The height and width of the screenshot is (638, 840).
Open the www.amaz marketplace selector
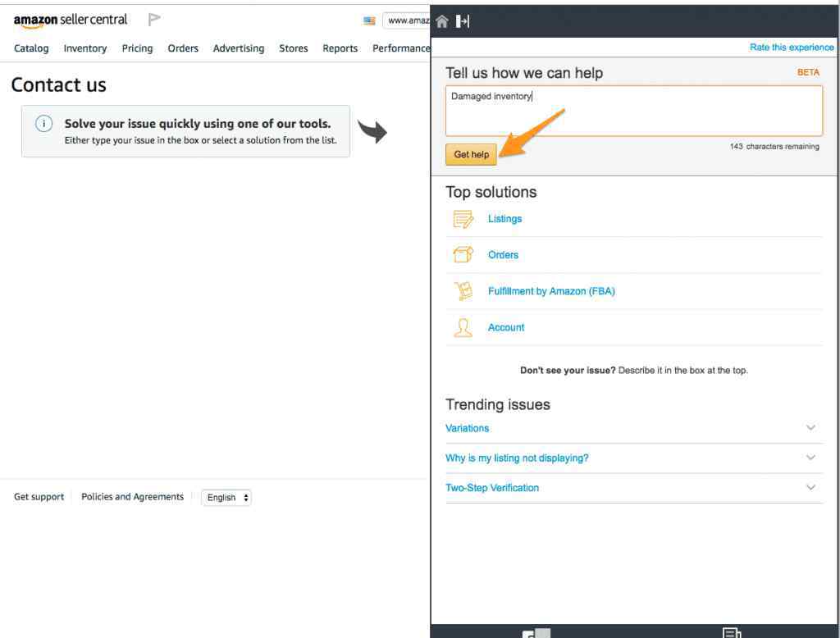click(x=407, y=21)
